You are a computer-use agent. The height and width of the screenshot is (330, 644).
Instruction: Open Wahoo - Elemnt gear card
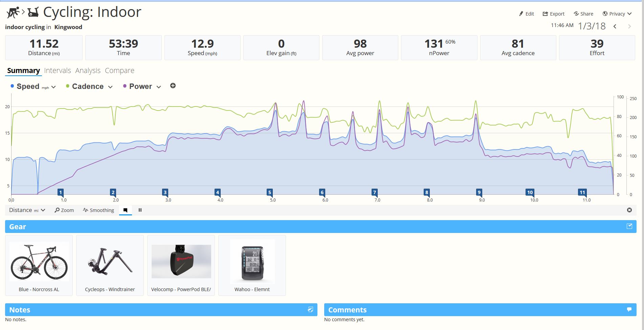coord(252,265)
